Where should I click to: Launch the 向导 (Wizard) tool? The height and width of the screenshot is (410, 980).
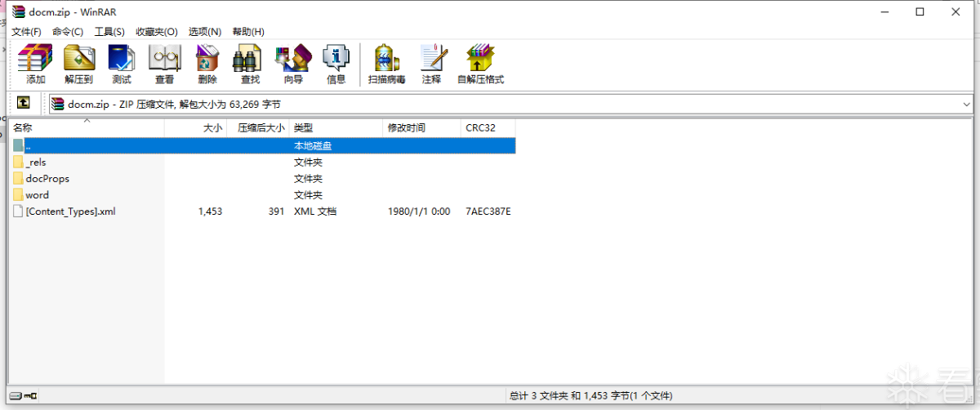coord(293,65)
